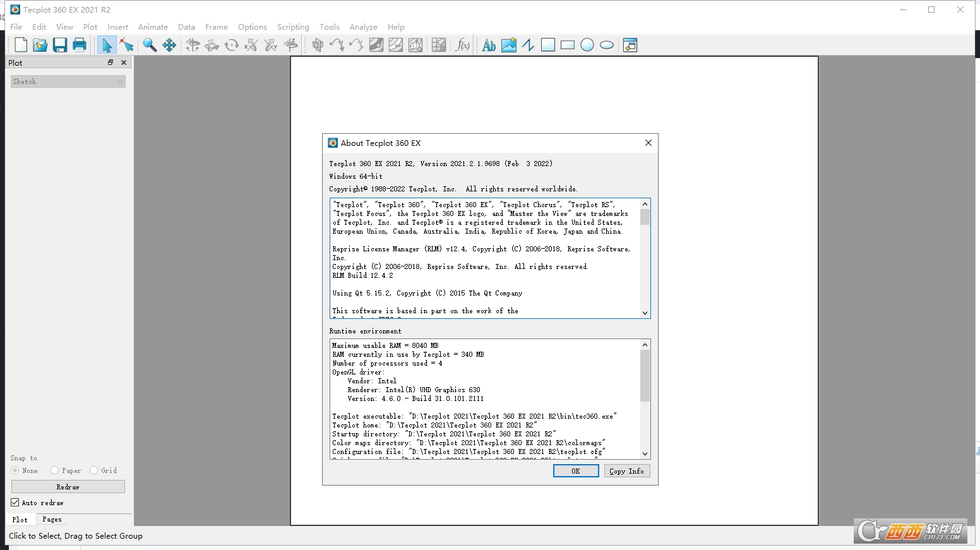Select the Ab text insert tool

(x=489, y=45)
